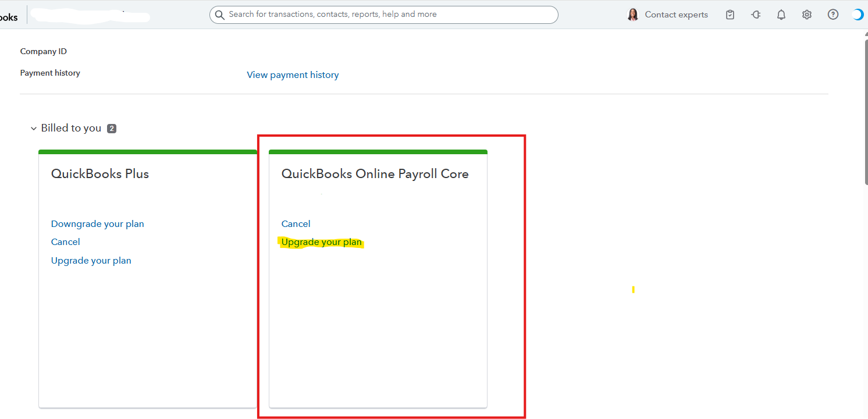Viewport: 868px width, 419px height.
Task: Click the Company ID label
Action: click(44, 52)
